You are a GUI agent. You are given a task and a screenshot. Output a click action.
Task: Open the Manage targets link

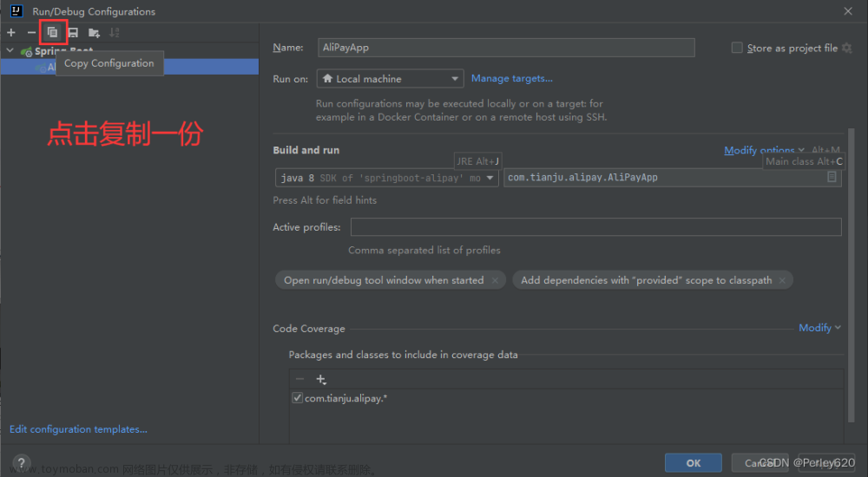(511, 79)
